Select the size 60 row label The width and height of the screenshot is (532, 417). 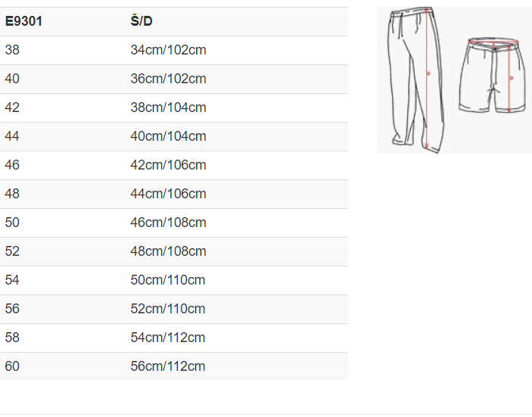[12, 366]
